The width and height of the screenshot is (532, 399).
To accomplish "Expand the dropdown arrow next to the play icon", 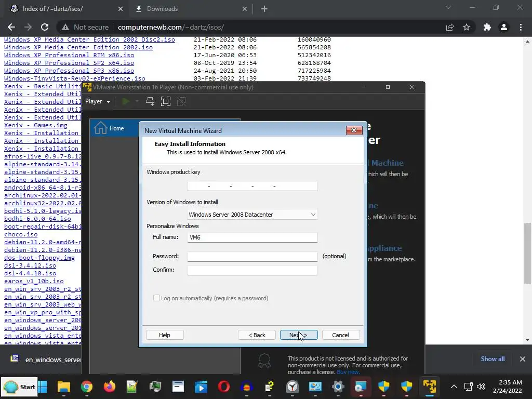I will [137, 101].
